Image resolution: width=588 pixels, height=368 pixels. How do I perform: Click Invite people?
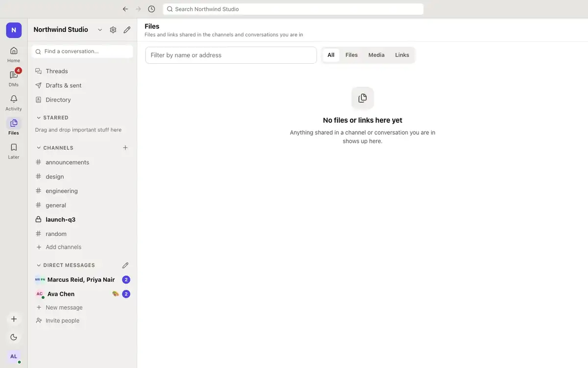pyautogui.click(x=82, y=321)
